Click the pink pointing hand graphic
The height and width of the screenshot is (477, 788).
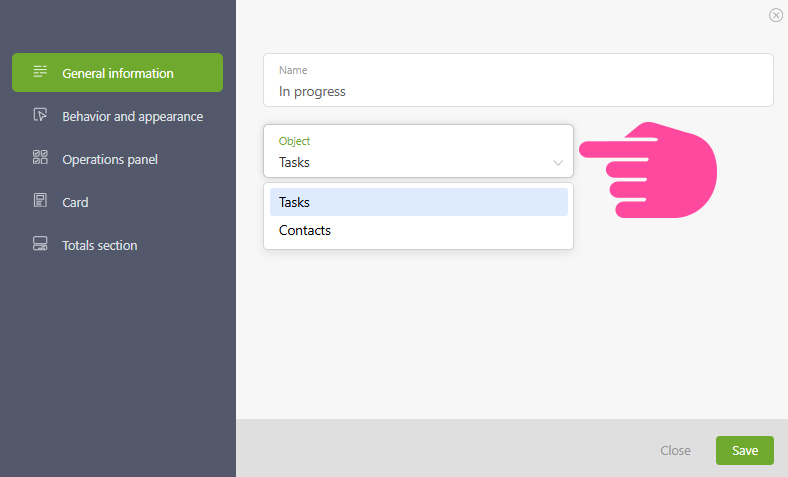click(x=648, y=170)
